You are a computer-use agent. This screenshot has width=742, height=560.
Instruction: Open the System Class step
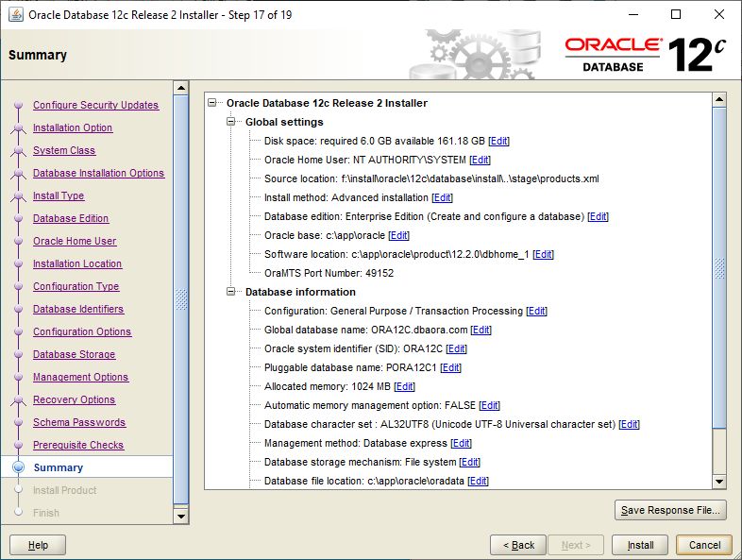pos(64,150)
